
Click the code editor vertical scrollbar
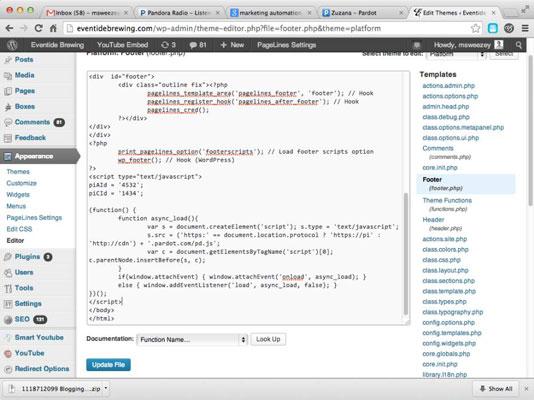(406, 254)
